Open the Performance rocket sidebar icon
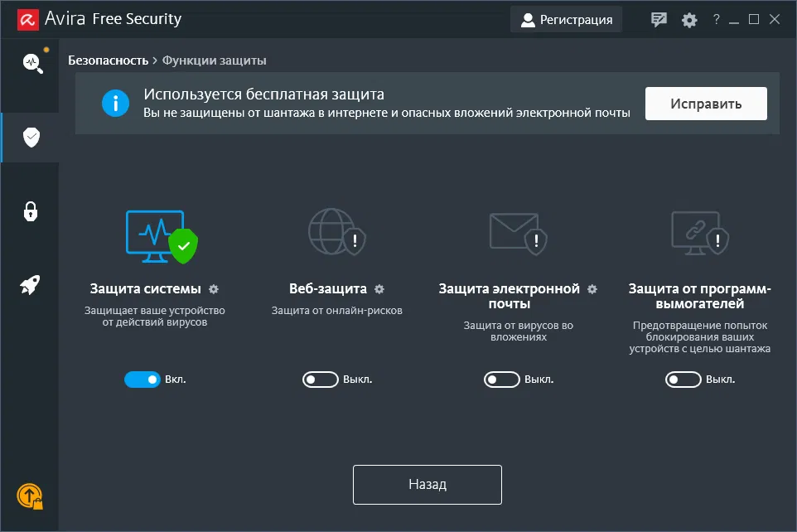 tap(31, 286)
